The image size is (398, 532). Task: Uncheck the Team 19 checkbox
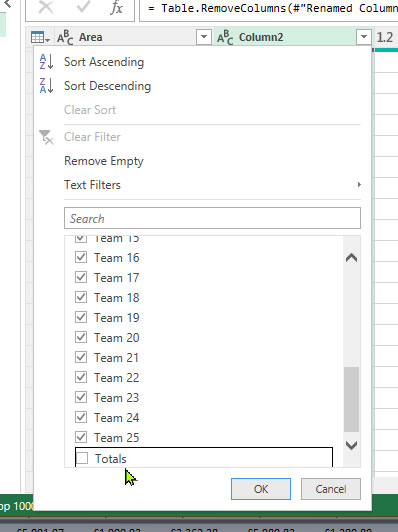coord(81,317)
